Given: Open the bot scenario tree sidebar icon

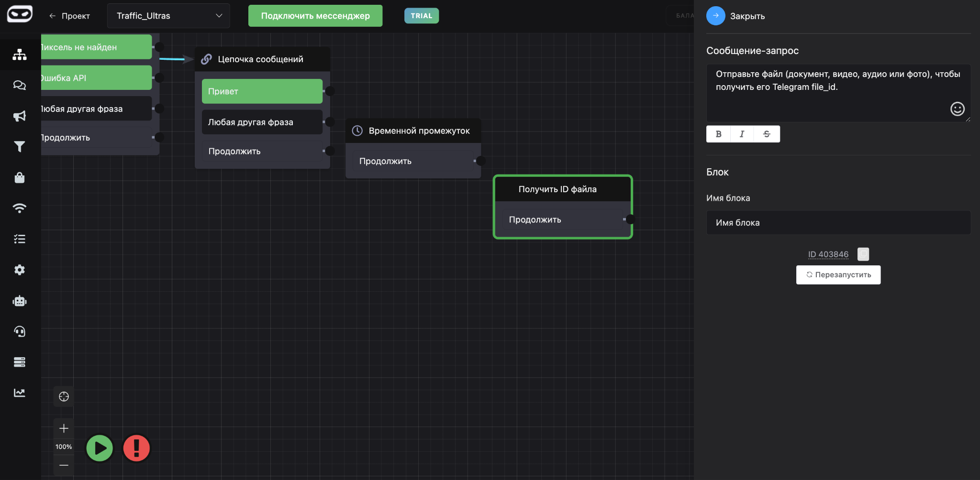Looking at the screenshot, I should pyautogui.click(x=20, y=55).
